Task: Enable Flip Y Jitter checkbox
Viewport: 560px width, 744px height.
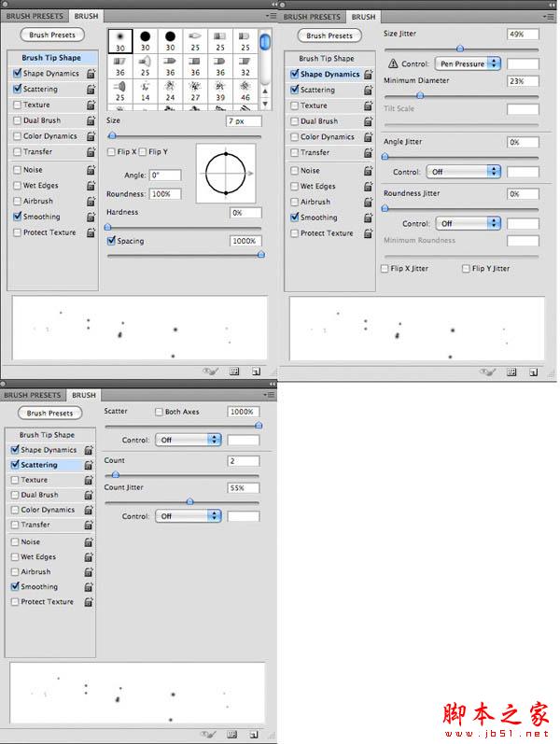Action: pyautogui.click(x=466, y=269)
